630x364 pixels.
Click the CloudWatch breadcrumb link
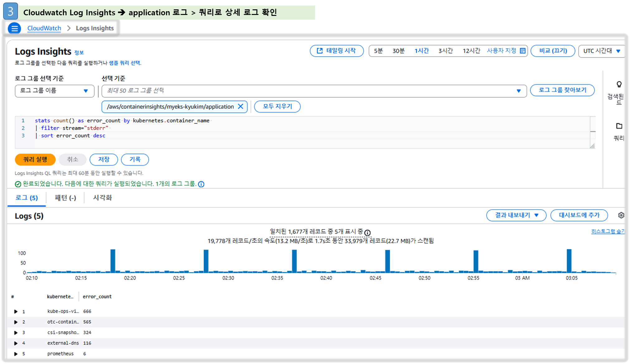click(x=44, y=28)
